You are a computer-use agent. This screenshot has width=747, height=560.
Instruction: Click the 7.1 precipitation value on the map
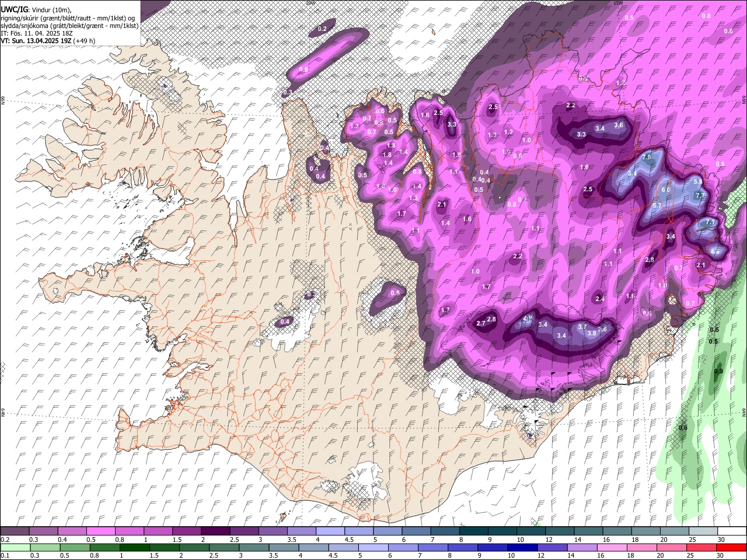(711, 222)
